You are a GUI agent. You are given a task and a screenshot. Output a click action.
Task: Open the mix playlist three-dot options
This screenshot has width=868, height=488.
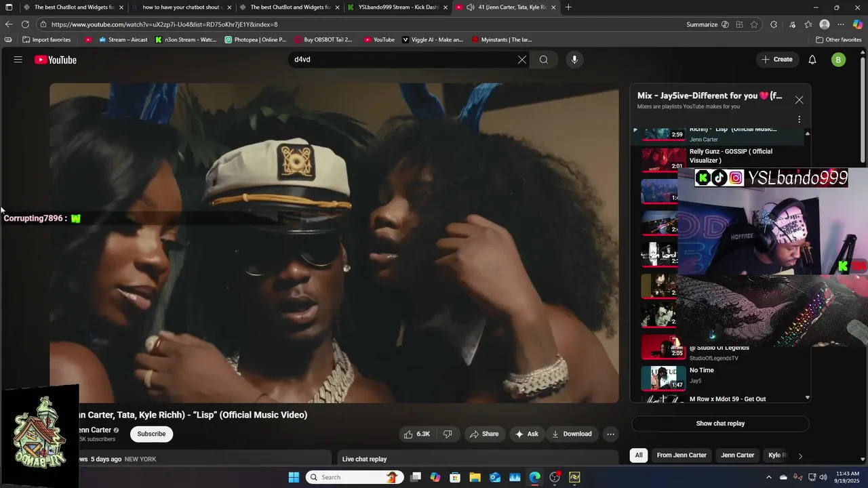(799, 119)
